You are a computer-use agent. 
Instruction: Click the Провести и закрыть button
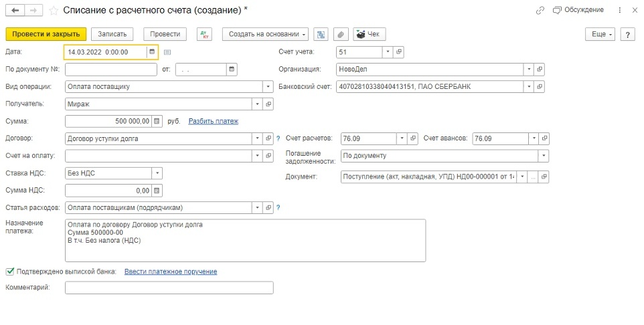coord(46,34)
